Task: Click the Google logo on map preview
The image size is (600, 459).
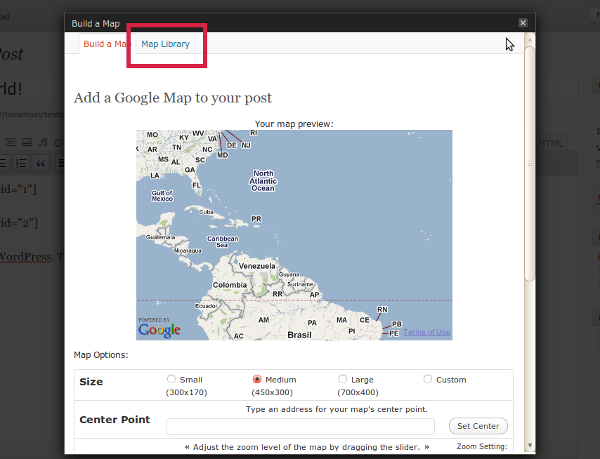Action: point(159,330)
